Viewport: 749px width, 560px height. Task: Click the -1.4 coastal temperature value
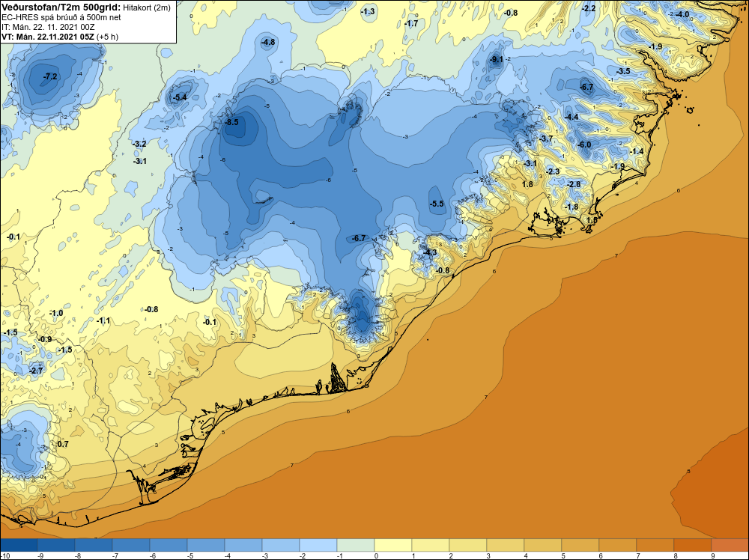[x=637, y=151]
